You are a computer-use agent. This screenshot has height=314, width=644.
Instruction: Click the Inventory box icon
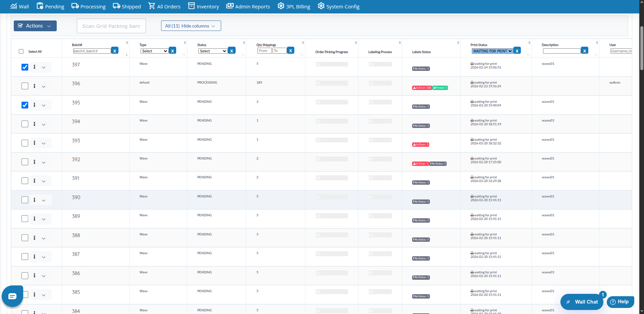[x=191, y=6]
